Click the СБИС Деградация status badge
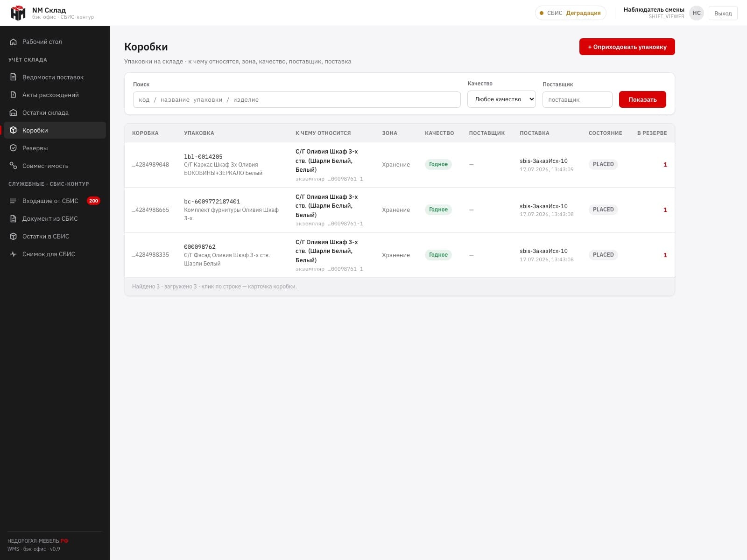The height and width of the screenshot is (560, 747). (571, 13)
